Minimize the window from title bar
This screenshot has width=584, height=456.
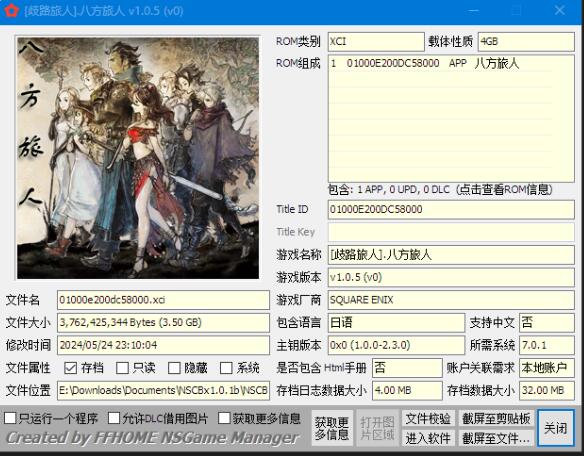coord(474,10)
